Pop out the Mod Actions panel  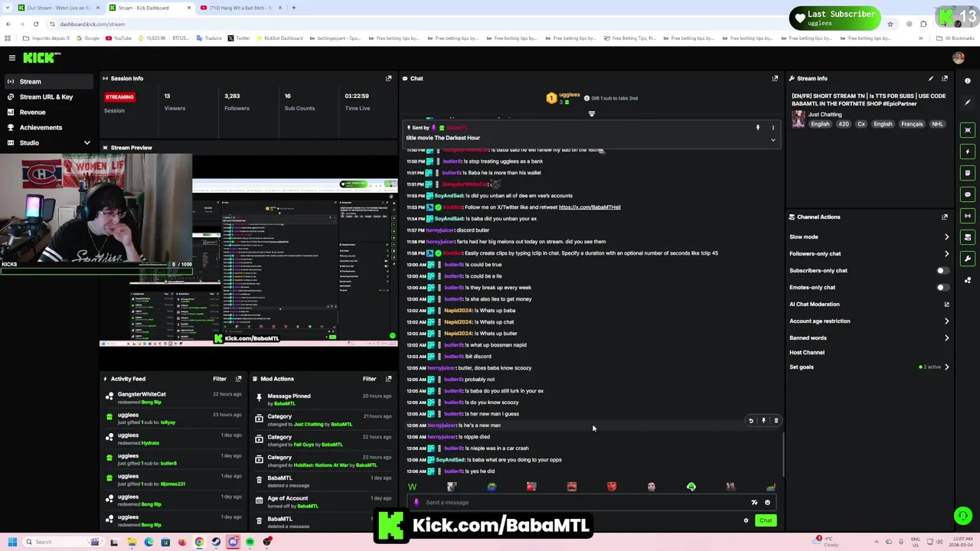click(x=388, y=379)
